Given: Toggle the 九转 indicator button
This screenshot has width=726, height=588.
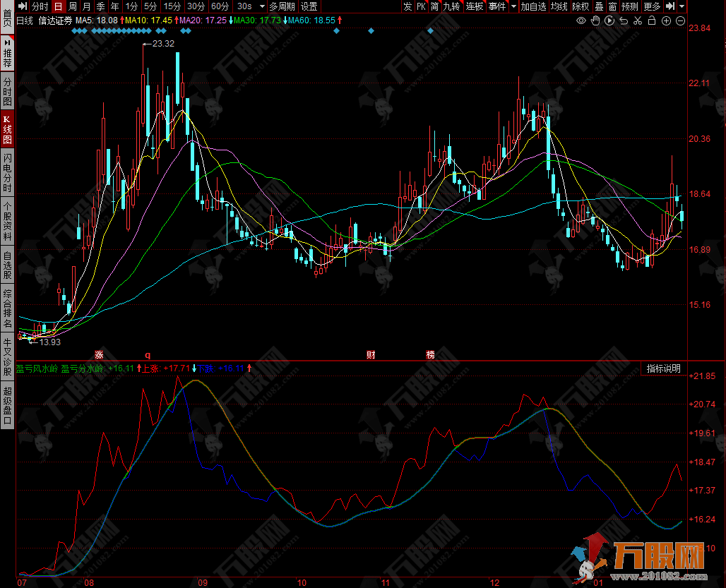Looking at the screenshot, I should coord(451,6).
